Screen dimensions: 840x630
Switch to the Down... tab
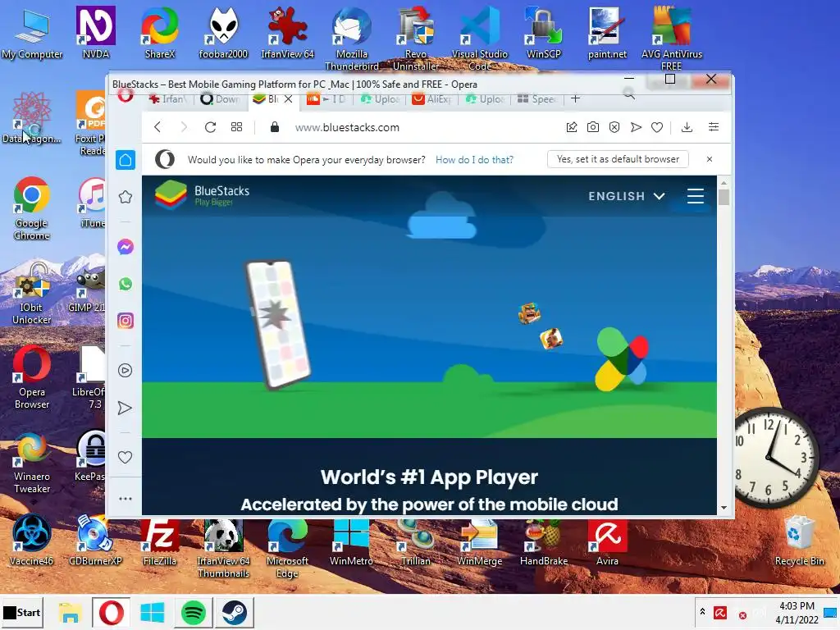point(220,99)
